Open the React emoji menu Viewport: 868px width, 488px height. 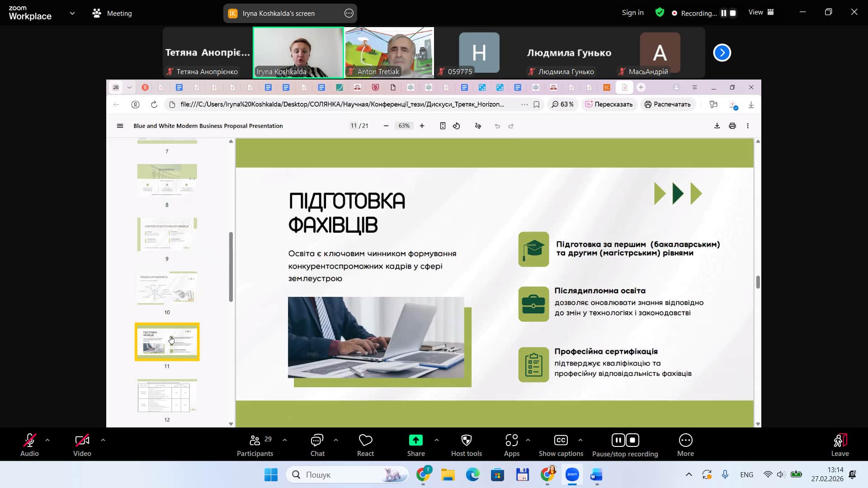pos(365,441)
